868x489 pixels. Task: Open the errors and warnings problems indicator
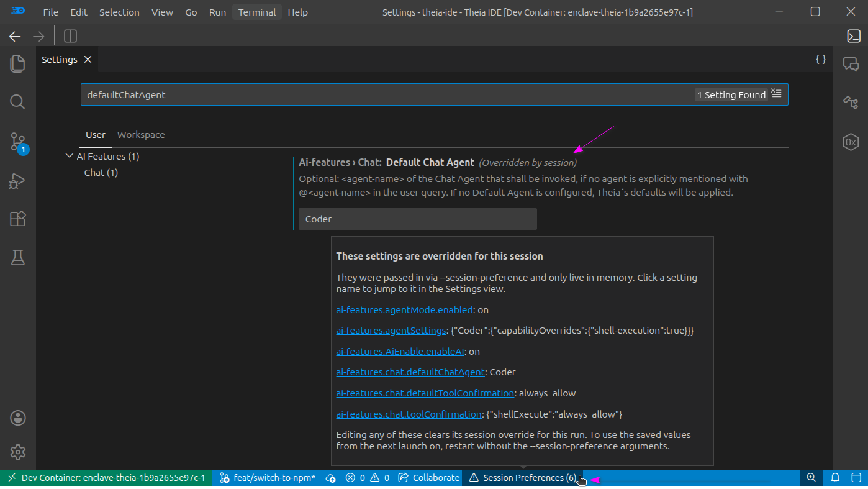pyautogui.click(x=367, y=478)
